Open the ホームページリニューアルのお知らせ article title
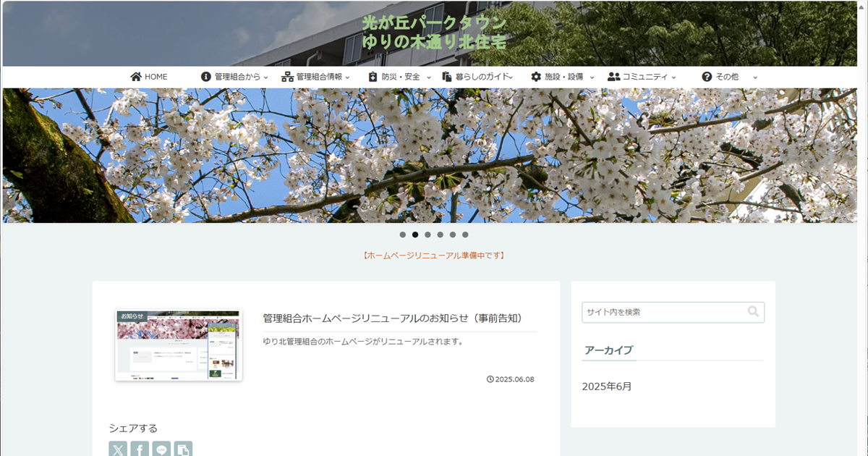 pyautogui.click(x=392, y=318)
